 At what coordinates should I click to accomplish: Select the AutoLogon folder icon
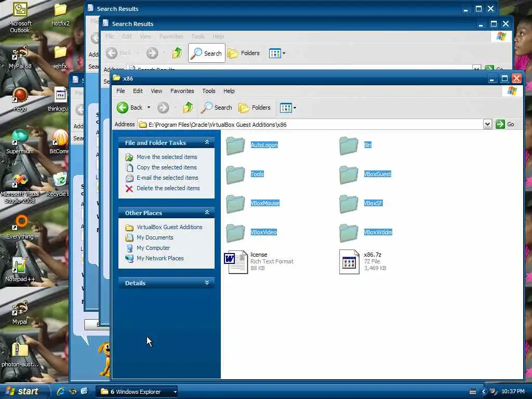coord(235,145)
